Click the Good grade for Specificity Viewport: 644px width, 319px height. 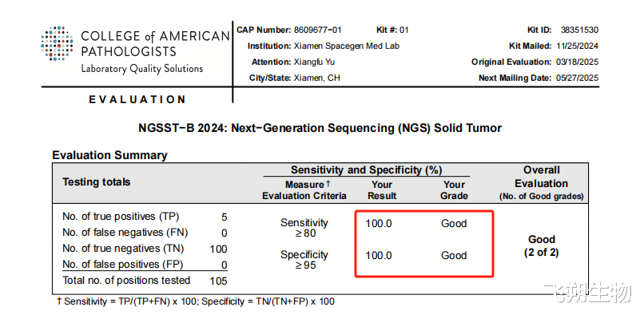click(454, 256)
